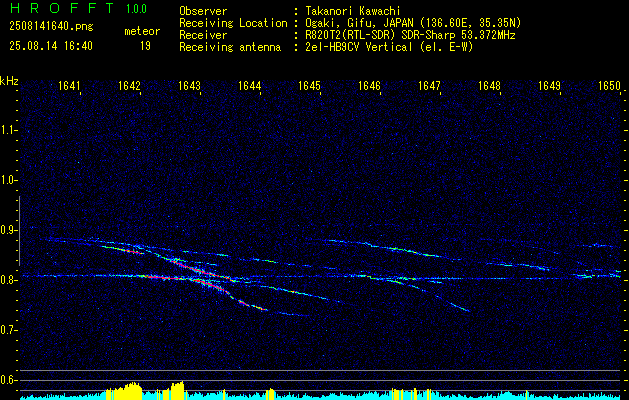Click the 1647 time axis marker
Image resolution: width=629 pixels, height=400 pixels.
[x=429, y=86]
